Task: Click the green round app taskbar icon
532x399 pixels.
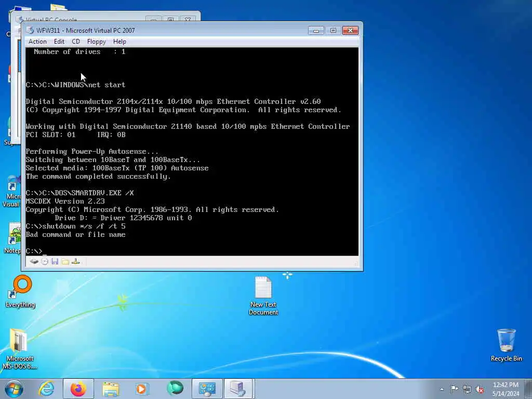Action: tap(175, 389)
